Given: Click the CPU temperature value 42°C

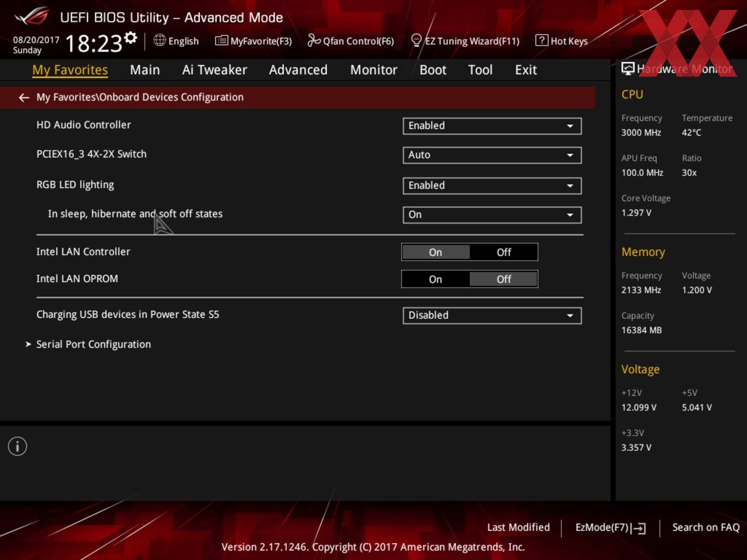Looking at the screenshot, I should pyautogui.click(x=692, y=132).
